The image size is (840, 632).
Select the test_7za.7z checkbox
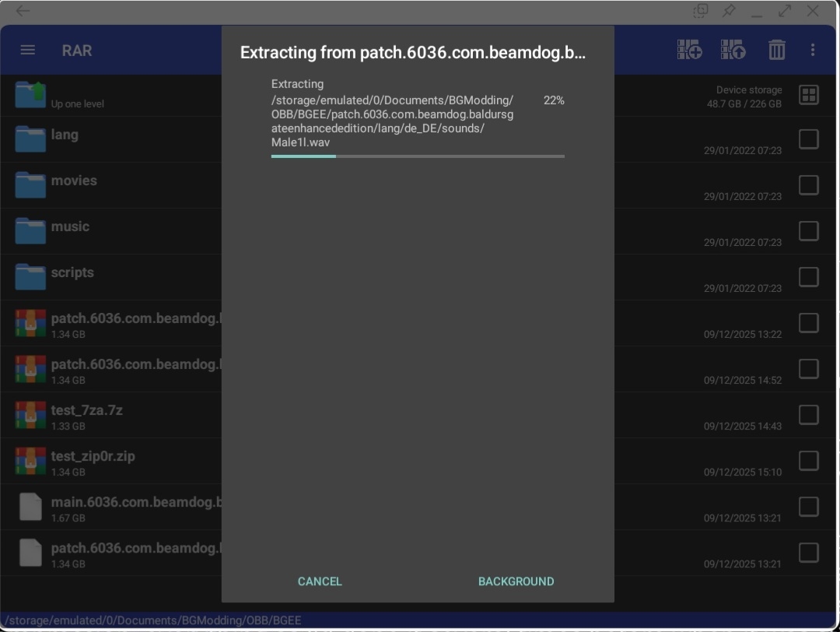[x=809, y=415]
